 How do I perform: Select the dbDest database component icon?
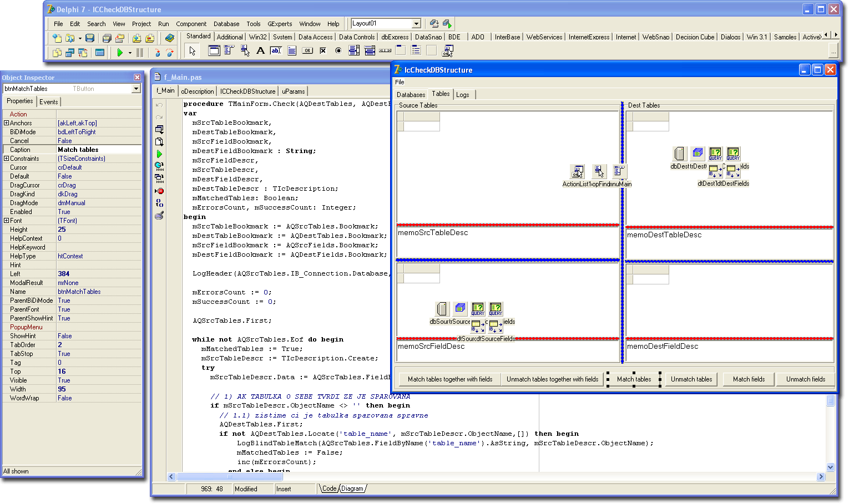[x=680, y=154]
